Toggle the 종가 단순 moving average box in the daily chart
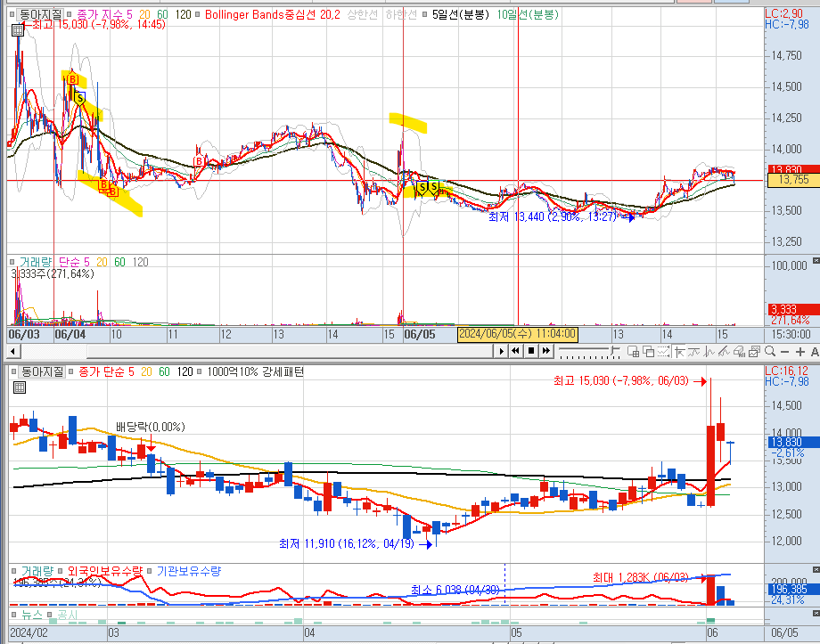 [71, 371]
